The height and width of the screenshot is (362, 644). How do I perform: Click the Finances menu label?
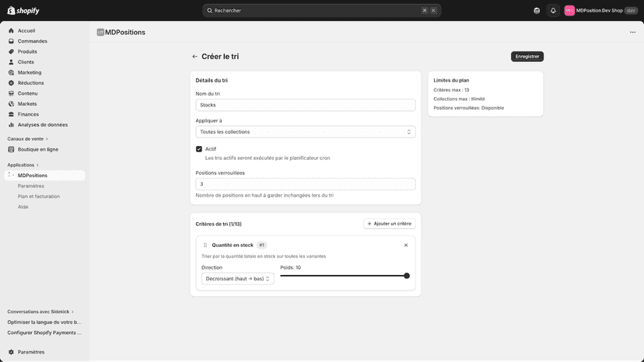point(28,114)
